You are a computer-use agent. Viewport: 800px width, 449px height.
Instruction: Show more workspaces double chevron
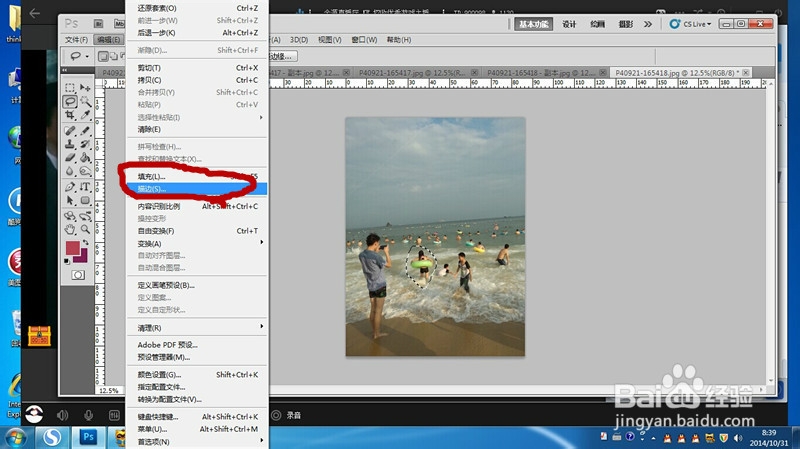pyautogui.click(x=648, y=24)
